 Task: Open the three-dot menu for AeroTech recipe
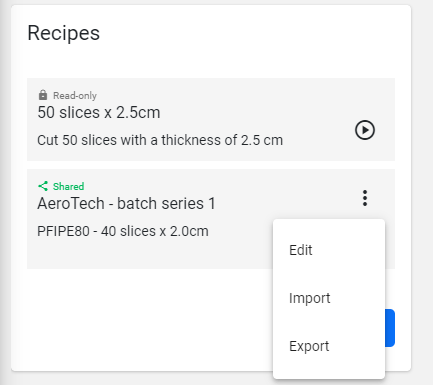pyautogui.click(x=365, y=198)
